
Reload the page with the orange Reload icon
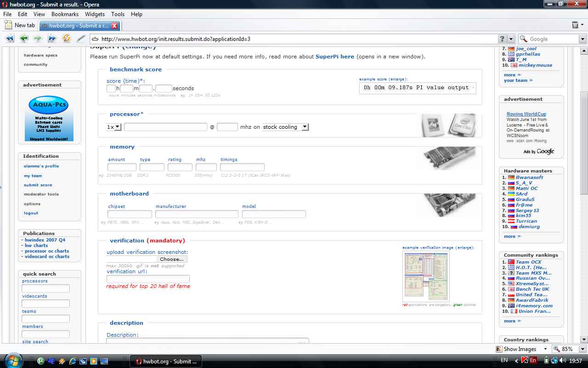[x=67, y=39]
